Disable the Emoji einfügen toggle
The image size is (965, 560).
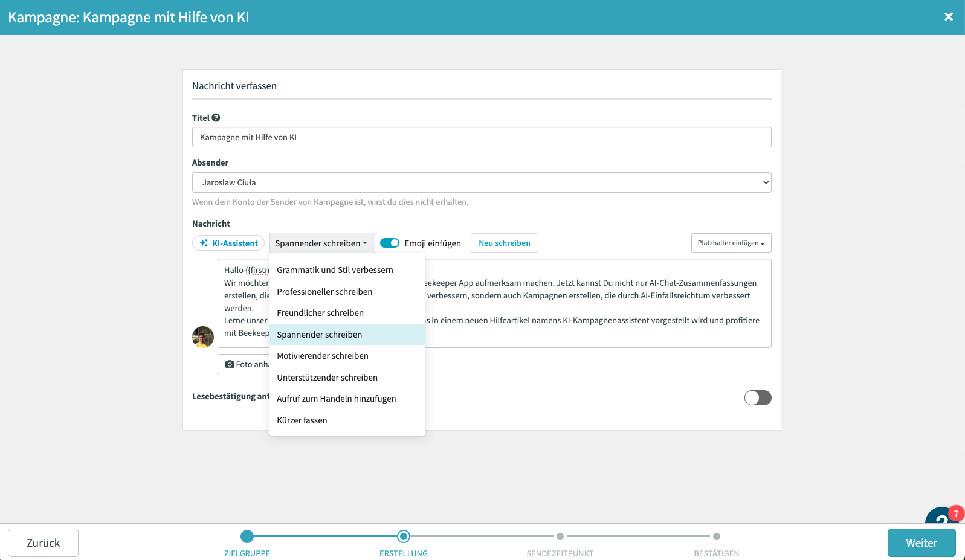click(390, 243)
